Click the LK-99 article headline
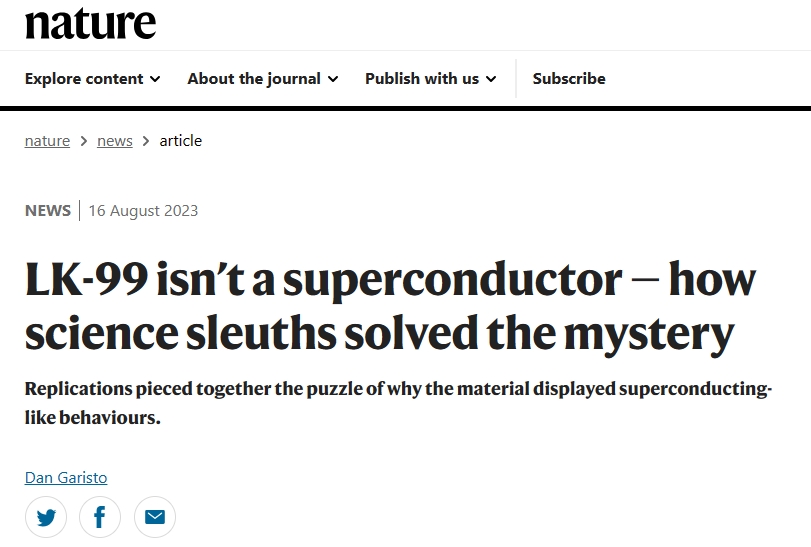The width and height of the screenshot is (811, 547). pyautogui.click(x=391, y=306)
